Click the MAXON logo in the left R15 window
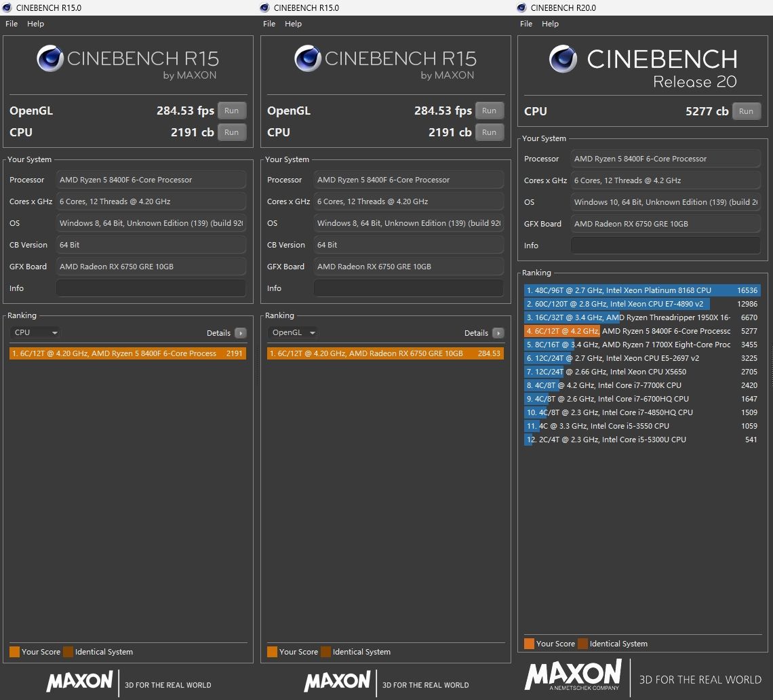The height and width of the screenshot is (700, 773). pyautogui.click(x=80, y=681)
